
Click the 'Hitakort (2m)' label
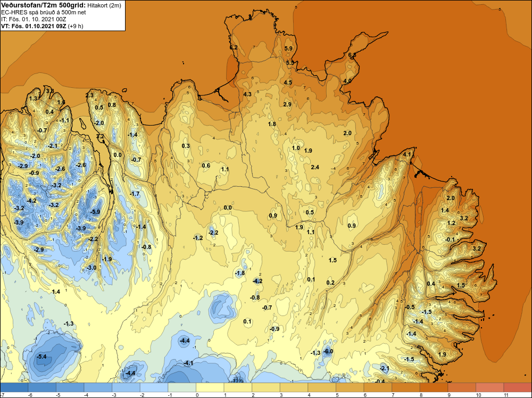tap(104, 5)
